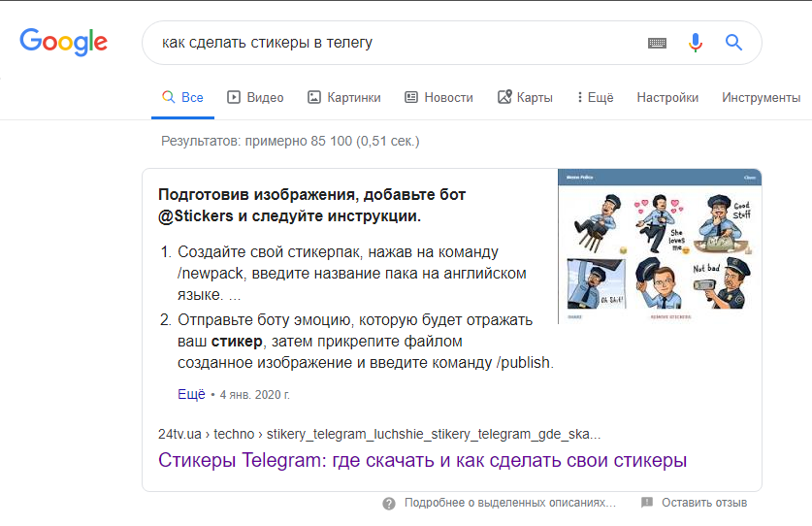The image size is (812, 526).
Task: Switch to the Видео tab
Action: tap(255, 97)
